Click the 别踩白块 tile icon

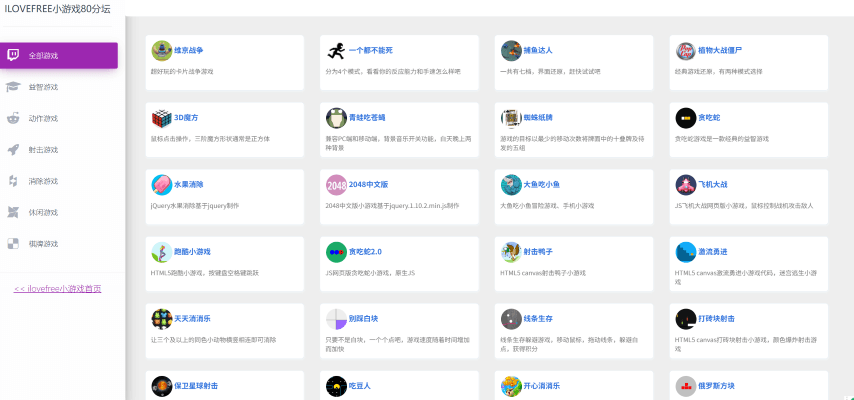click(x=337, y=319)
